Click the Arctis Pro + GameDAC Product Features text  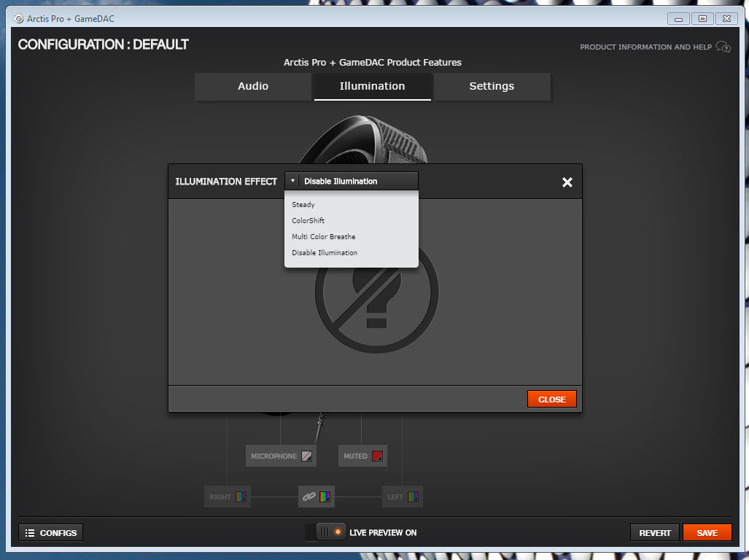point(373,63)
